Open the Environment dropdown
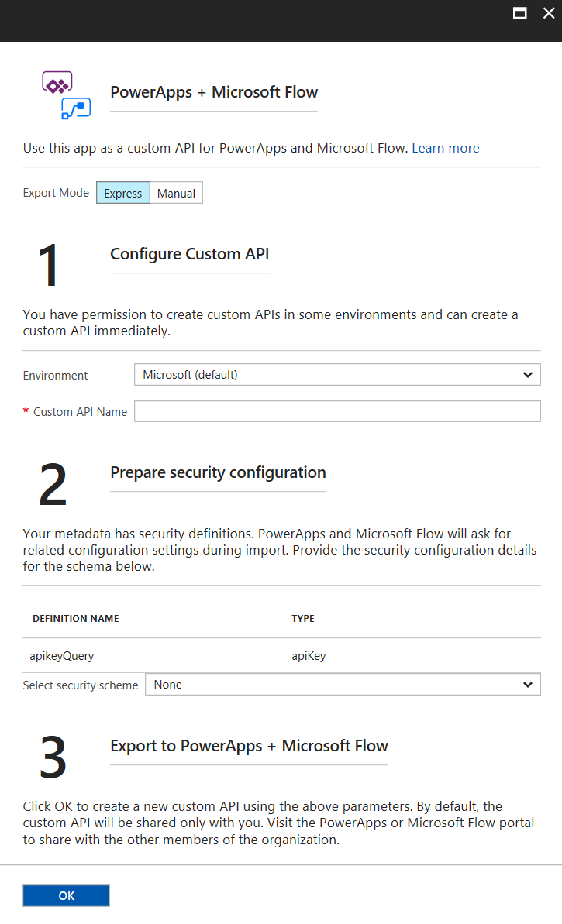The height and width of the screenshot is (924, 562). pyautogui.click(x=336, y=375)
